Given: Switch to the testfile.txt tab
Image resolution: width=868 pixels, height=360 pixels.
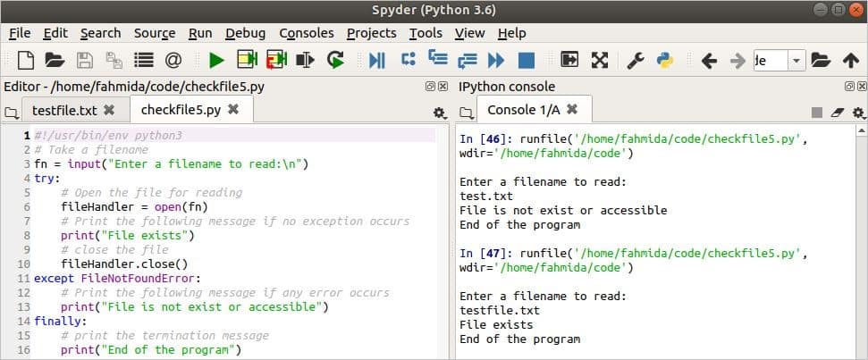Looking at the screenshot, I should pyautogui.click(x=64, y=110).
